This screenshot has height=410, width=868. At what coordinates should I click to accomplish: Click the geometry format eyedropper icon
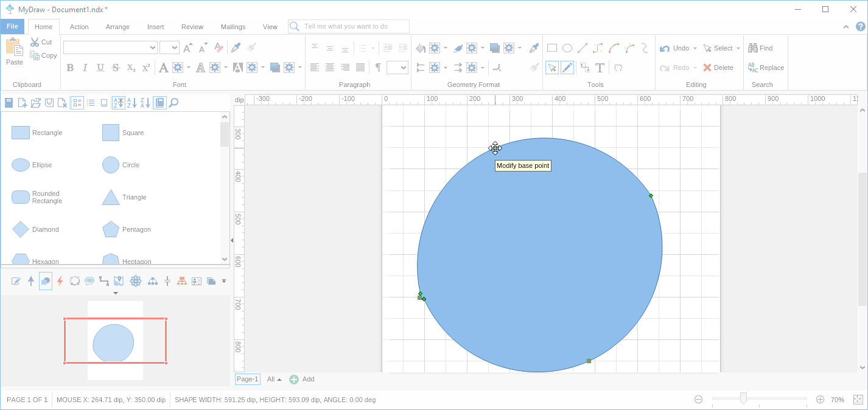point(534,48)
